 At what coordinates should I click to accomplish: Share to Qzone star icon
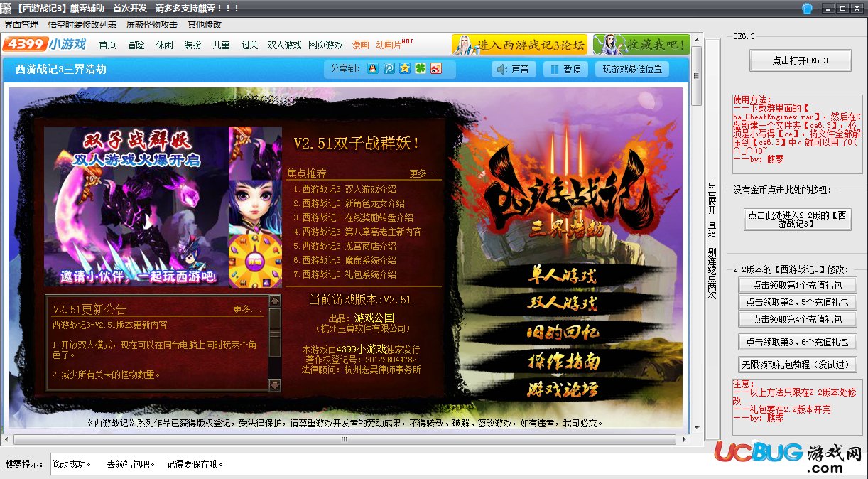pos(404,69)
